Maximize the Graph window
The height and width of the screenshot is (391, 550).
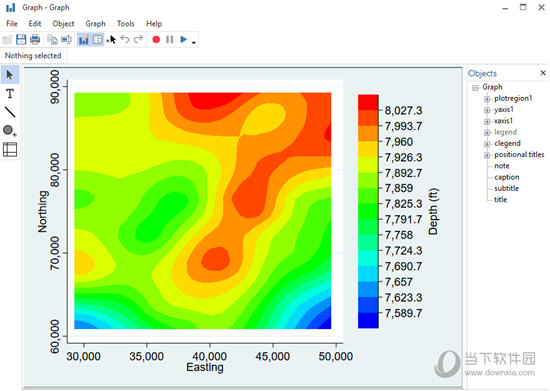[523, 7]
